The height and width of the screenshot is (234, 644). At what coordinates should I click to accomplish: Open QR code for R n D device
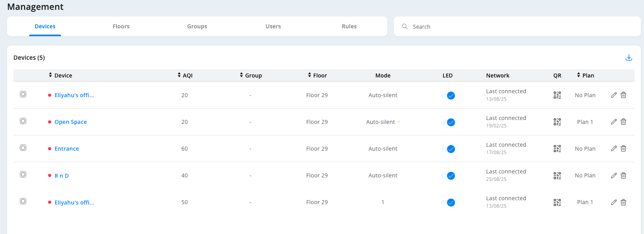(557, 175)
